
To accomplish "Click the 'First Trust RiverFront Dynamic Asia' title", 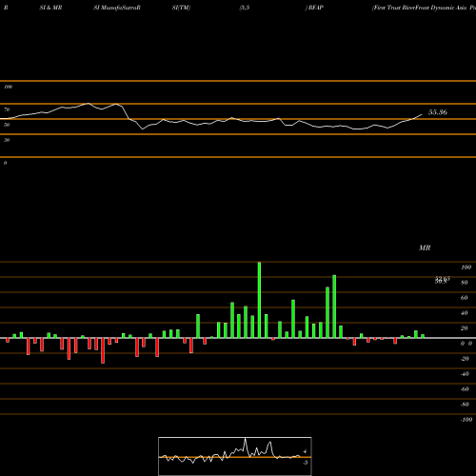I will [420, 8].
